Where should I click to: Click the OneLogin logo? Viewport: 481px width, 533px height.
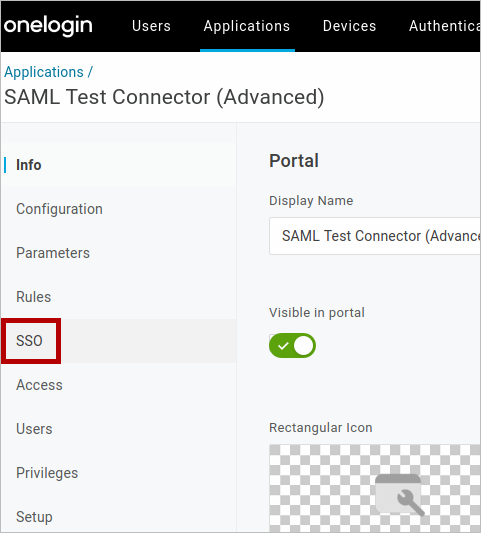(x=48, y=26)
